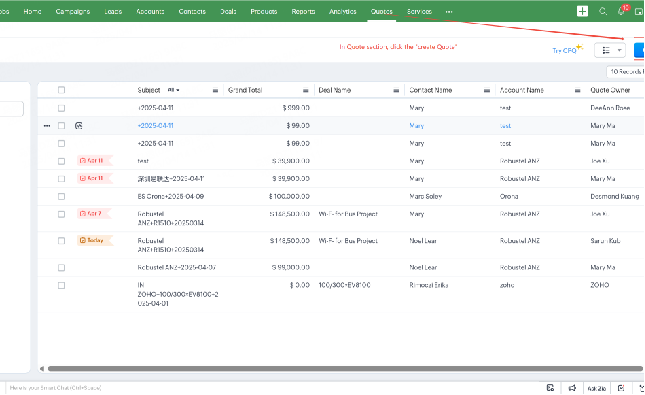Click the orange Today task tag
This screenshot has height=395, width=645.
tap(94, 240)
